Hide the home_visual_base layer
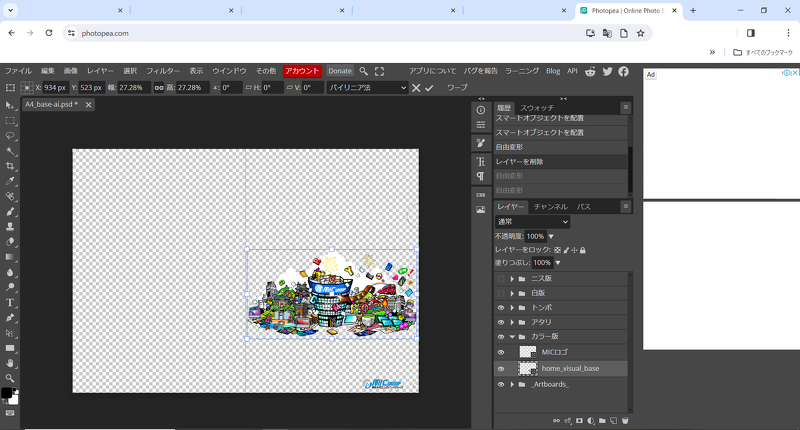 click(501, 368)
